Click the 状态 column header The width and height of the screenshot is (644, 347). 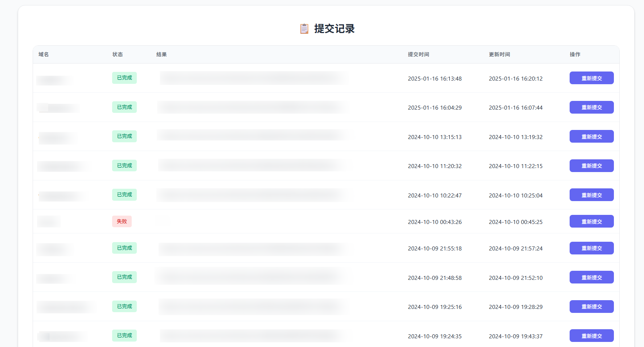coord(118,54)
